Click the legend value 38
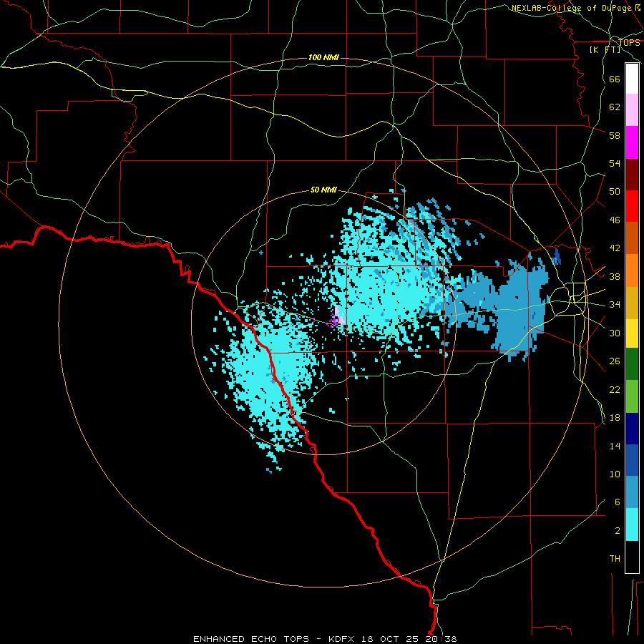644x644 pixels. coord(615,276)
